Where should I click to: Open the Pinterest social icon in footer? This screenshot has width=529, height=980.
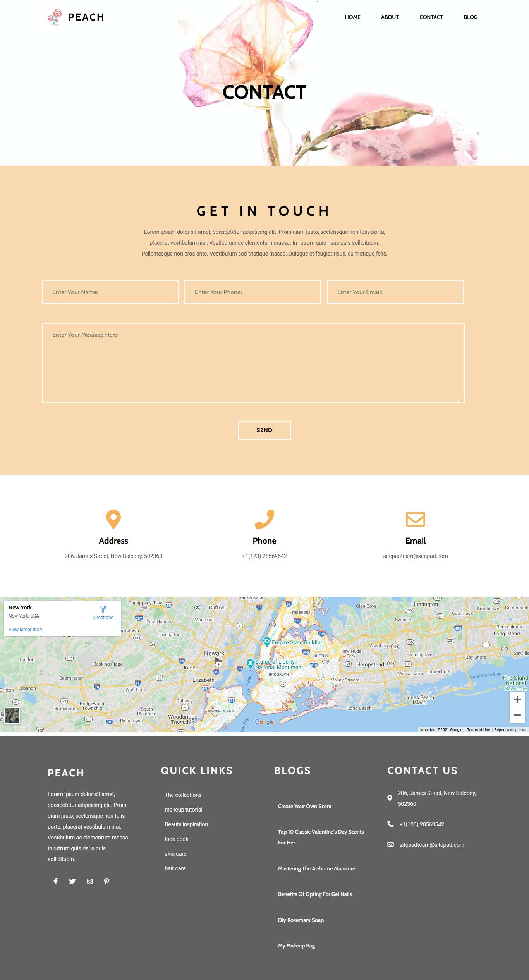tap(107, 881)
